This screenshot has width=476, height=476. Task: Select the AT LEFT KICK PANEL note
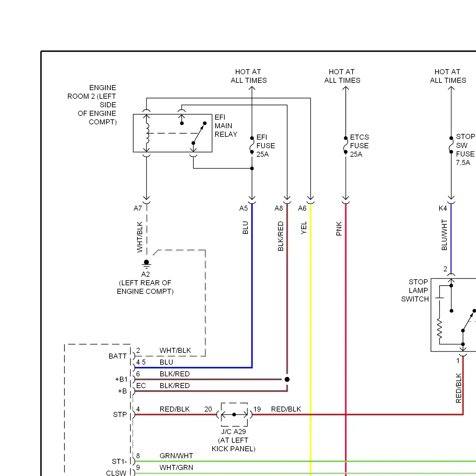tap(234, 444)
